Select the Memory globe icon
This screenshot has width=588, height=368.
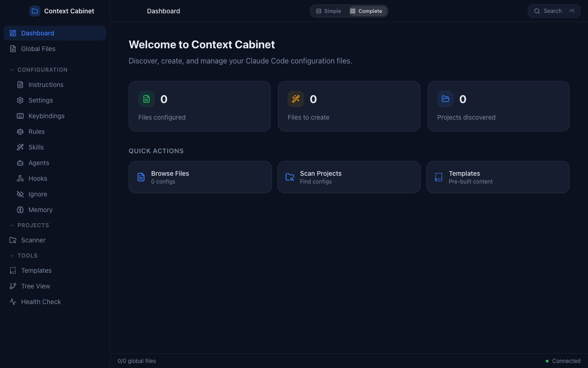tap(20, 209)
